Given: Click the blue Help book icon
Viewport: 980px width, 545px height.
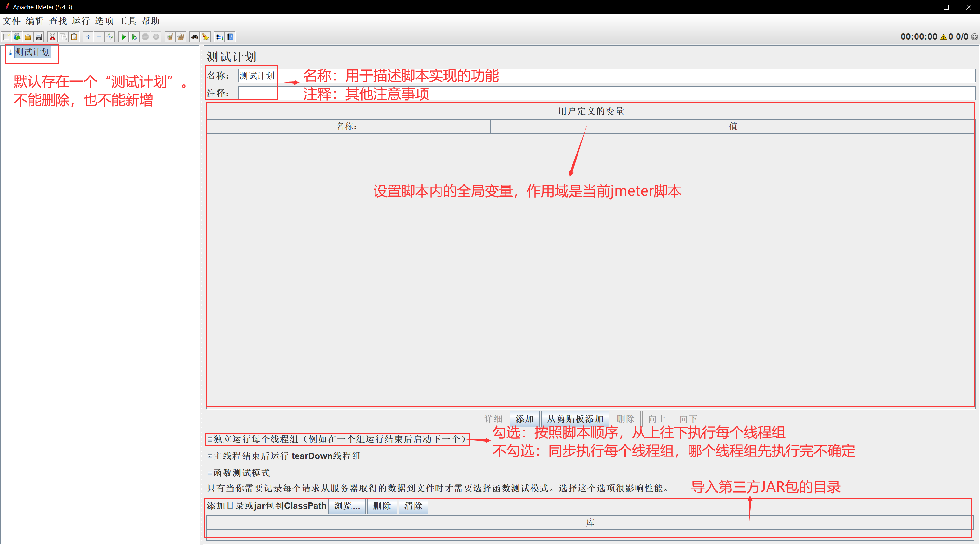Looking at the screenshot, I should 230,37.
